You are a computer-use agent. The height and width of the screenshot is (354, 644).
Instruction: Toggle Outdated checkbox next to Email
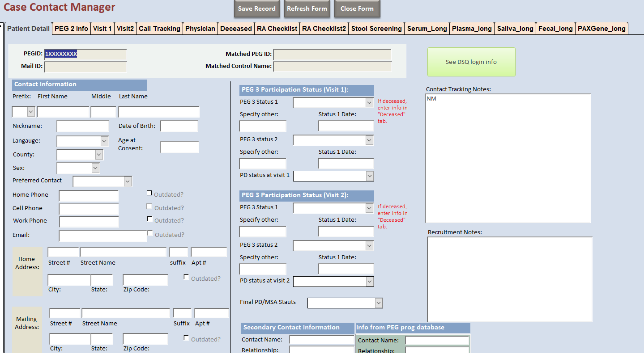click(x=150, y=233)
